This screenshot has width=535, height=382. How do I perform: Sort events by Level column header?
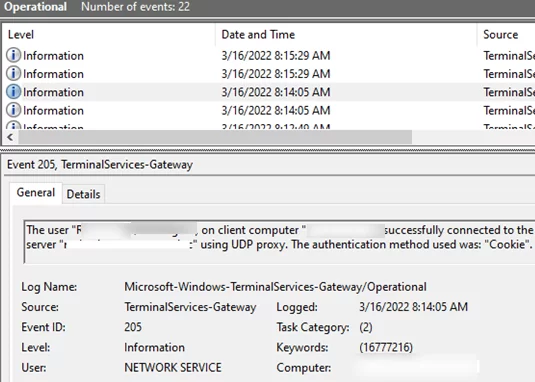point(109,34)
